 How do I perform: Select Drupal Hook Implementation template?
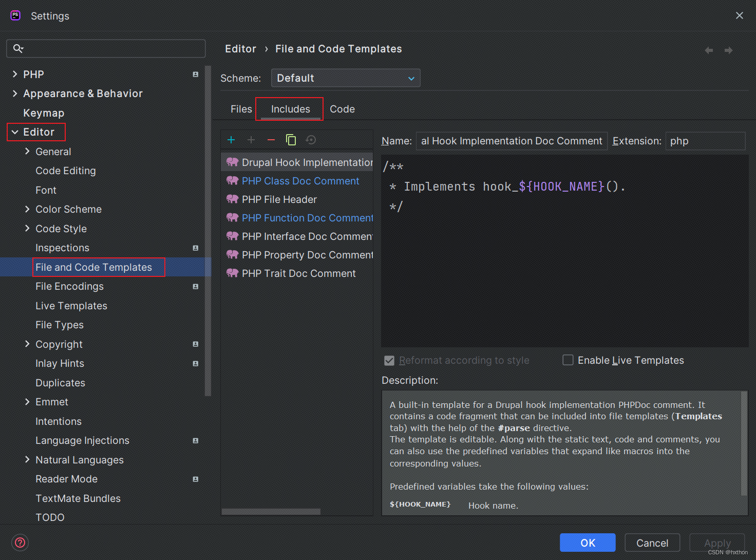tap(297, 162)
